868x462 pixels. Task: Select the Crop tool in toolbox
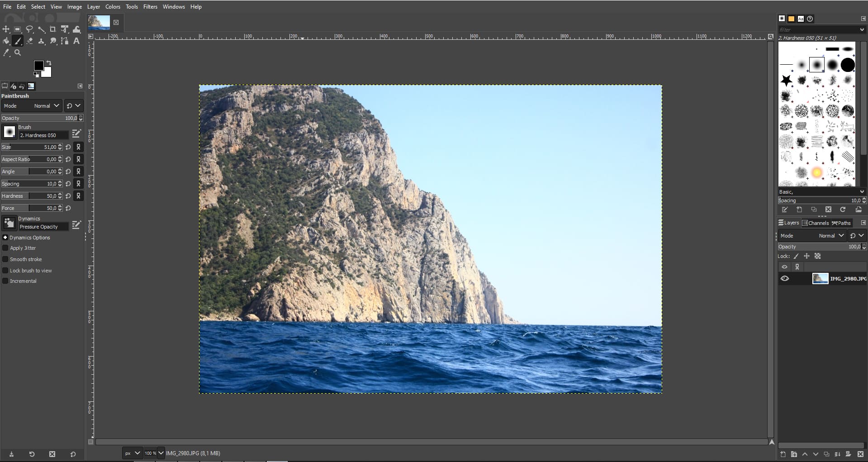tap(53, 29)
